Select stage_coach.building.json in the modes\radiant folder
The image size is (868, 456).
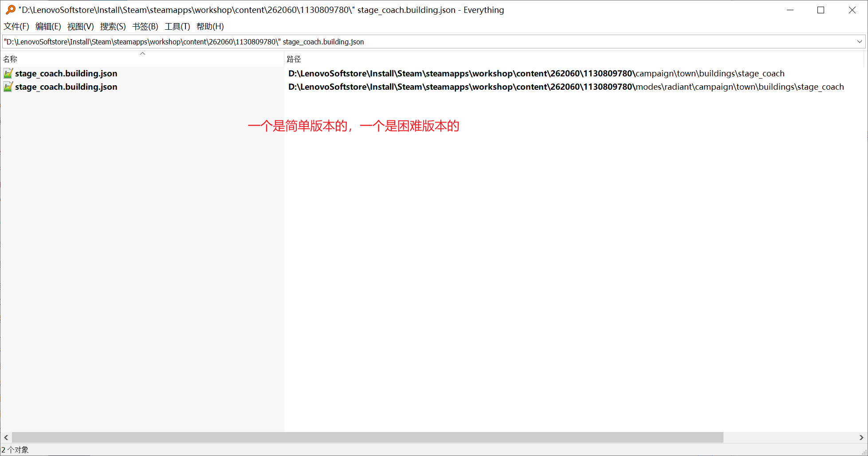click(66, 87)
